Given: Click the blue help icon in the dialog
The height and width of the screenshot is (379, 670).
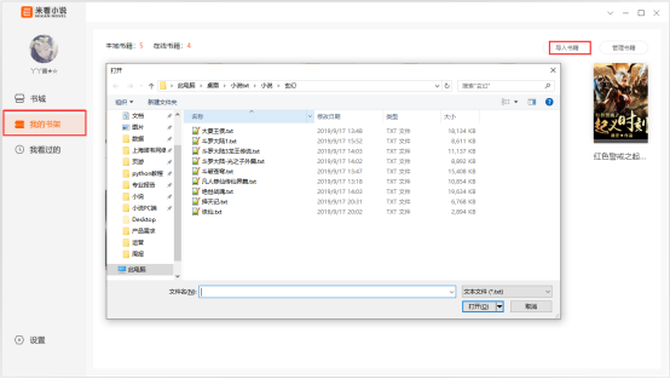Looking at the screenshot, I should click(x=549, y=102).
